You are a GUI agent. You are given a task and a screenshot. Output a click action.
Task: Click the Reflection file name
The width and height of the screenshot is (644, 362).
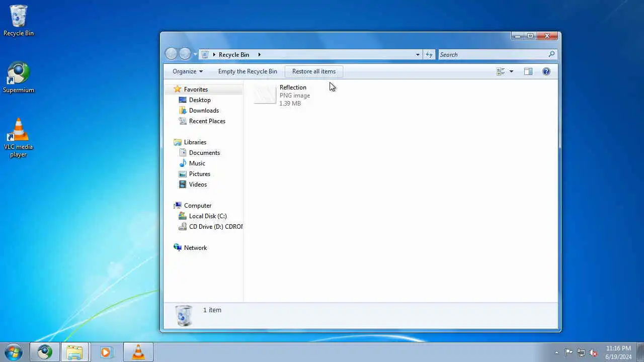point(293,87)
